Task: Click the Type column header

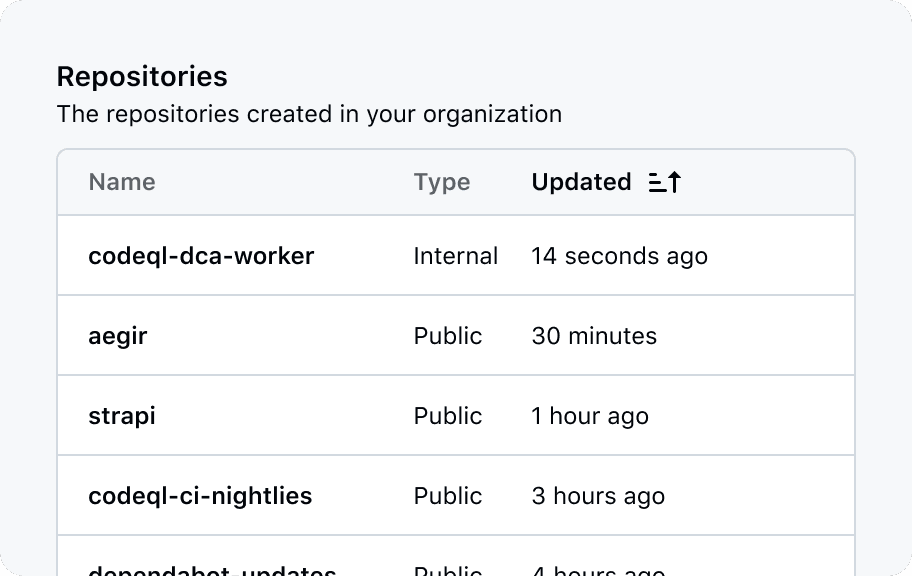Action: 442,182
